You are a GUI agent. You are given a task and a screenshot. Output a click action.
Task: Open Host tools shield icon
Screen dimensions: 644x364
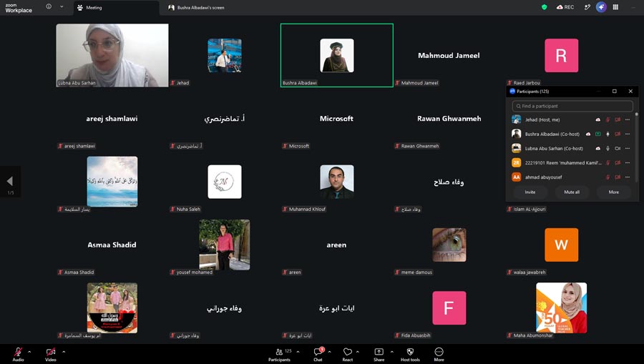pos(410,352)
